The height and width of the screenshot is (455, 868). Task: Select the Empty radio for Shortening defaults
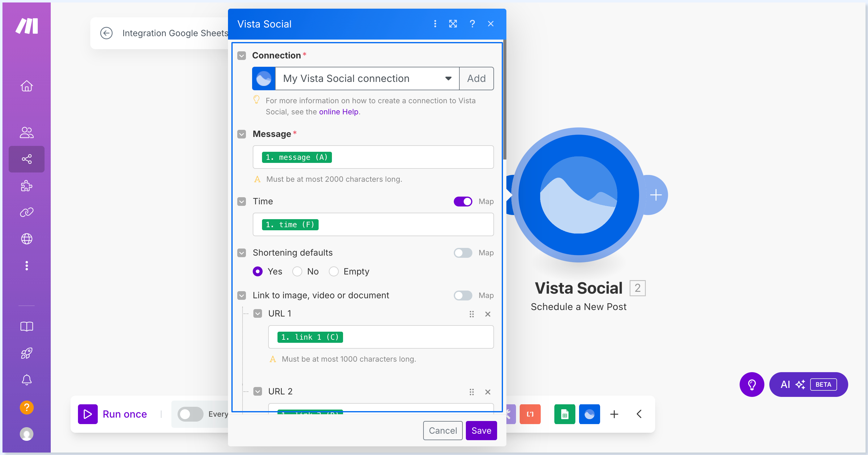coord(333,271)
